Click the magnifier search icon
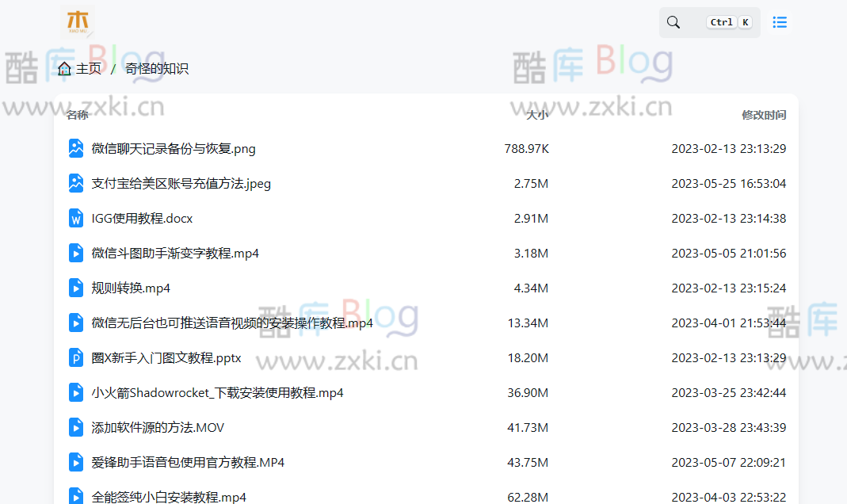This screenshot has height=504, width=847. click(673, 22)
